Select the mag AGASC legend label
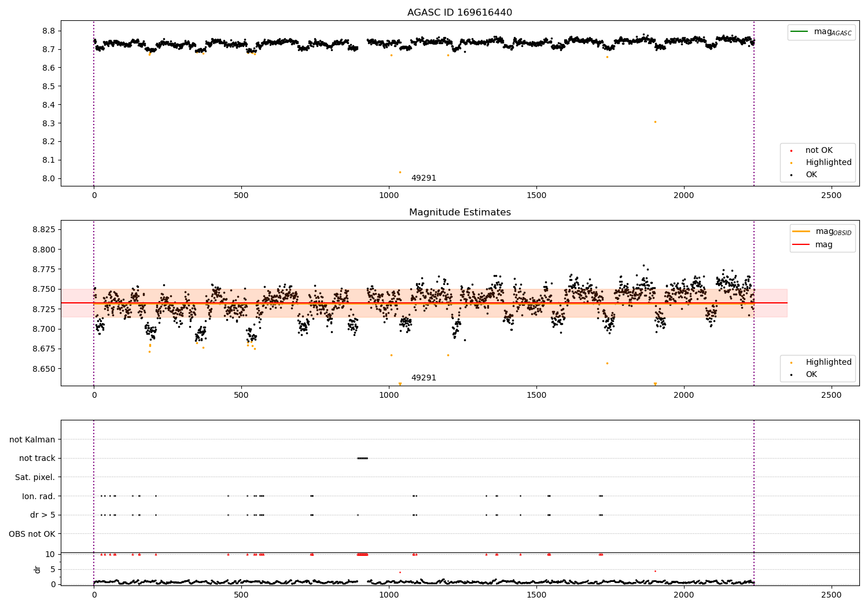 pyautogui.click(x=833, y=32)
